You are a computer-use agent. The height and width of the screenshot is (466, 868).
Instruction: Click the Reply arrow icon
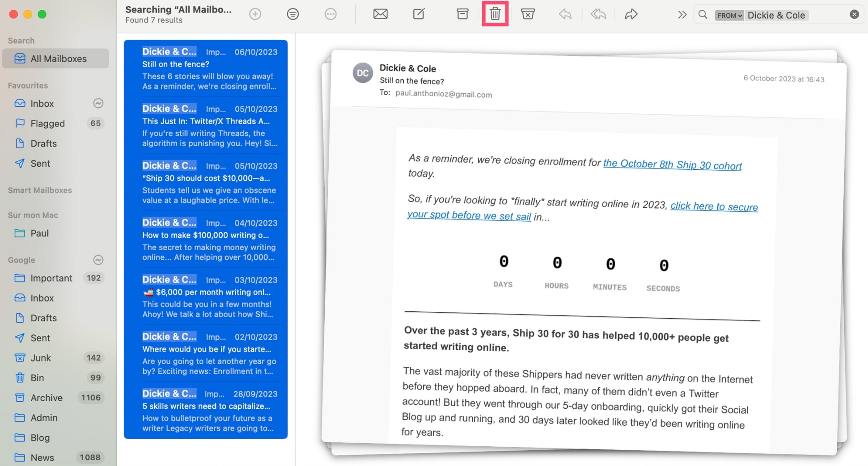tap(565, 14)
